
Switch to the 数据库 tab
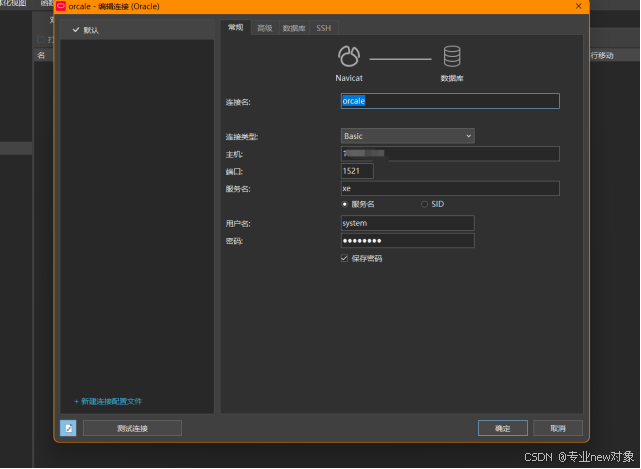(x=294, y=28)
